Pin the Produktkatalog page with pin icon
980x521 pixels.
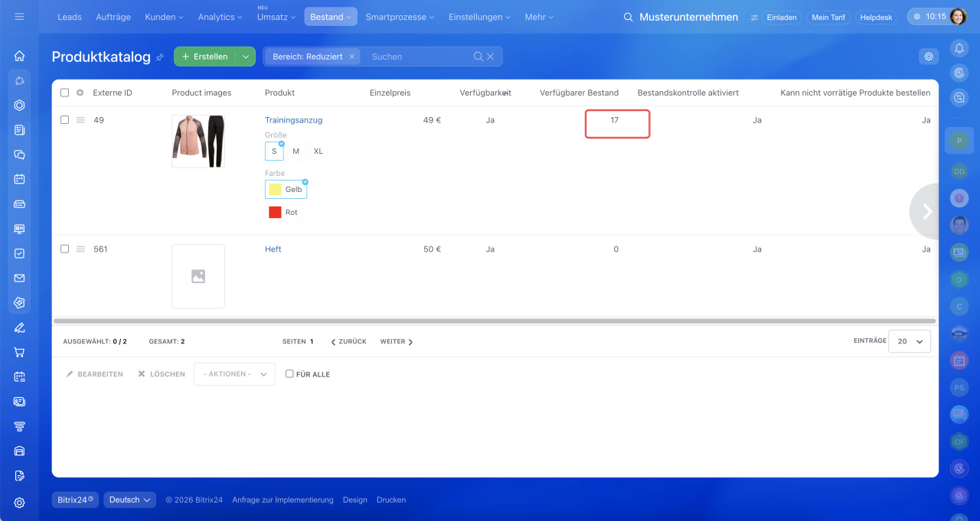tap(160, 57)
